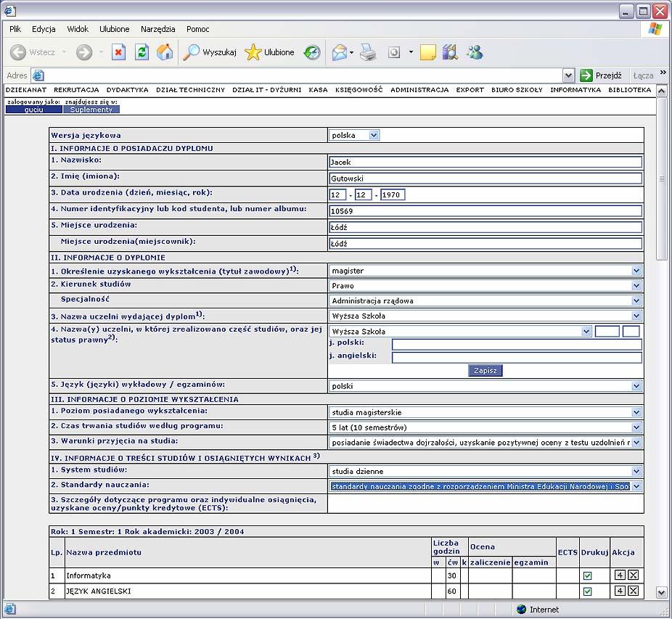Open Favorites (Ulubione) star toolbar icon
This screenshot has width=672, height=619.
coord(253,52)
